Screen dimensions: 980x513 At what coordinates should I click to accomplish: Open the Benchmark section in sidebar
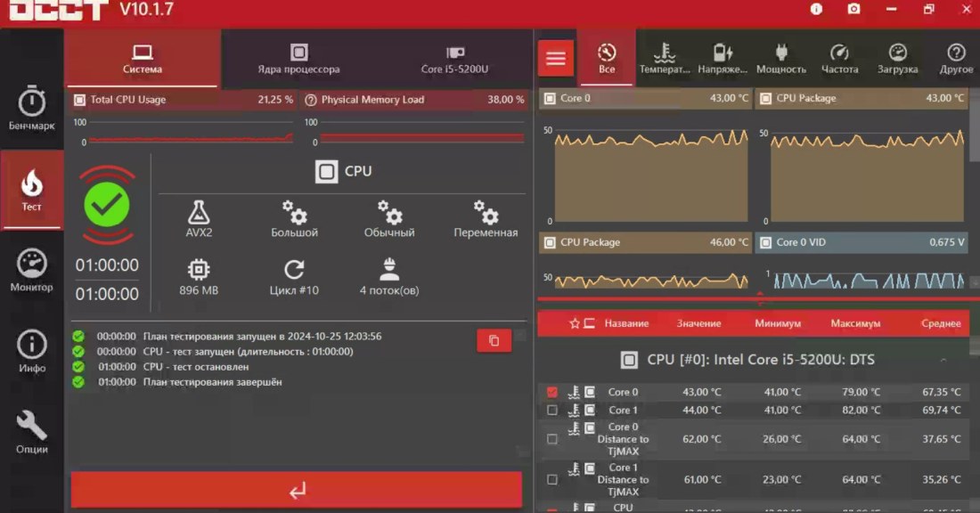pos(32,109)
